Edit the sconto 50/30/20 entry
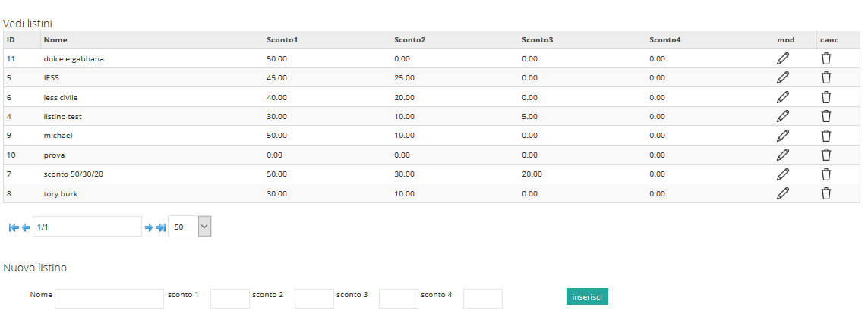Screen dimensions: 868x320 (783, 174)
